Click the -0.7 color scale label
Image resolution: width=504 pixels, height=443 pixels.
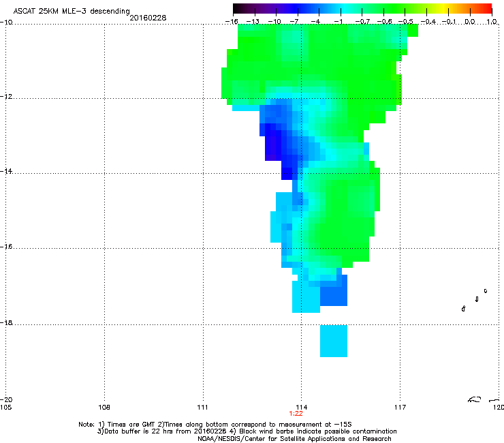click(x=362, y=22)
